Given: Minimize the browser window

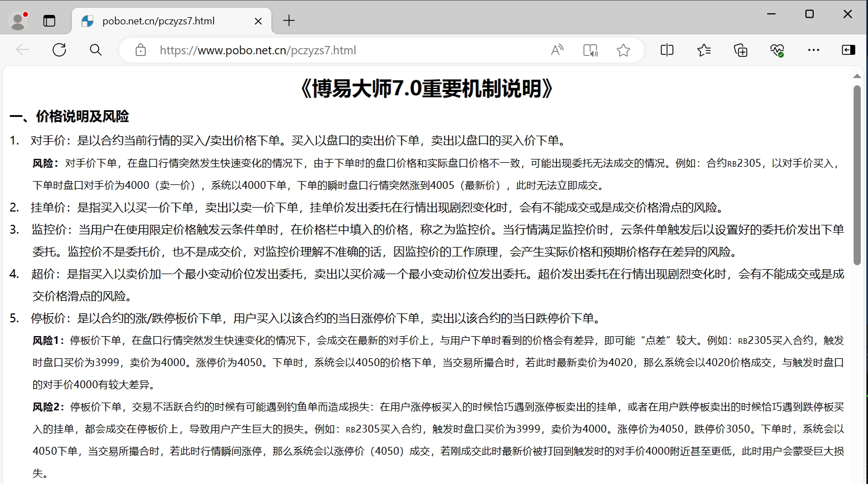Looking at the screenshot, I should [x=771, y=14].
